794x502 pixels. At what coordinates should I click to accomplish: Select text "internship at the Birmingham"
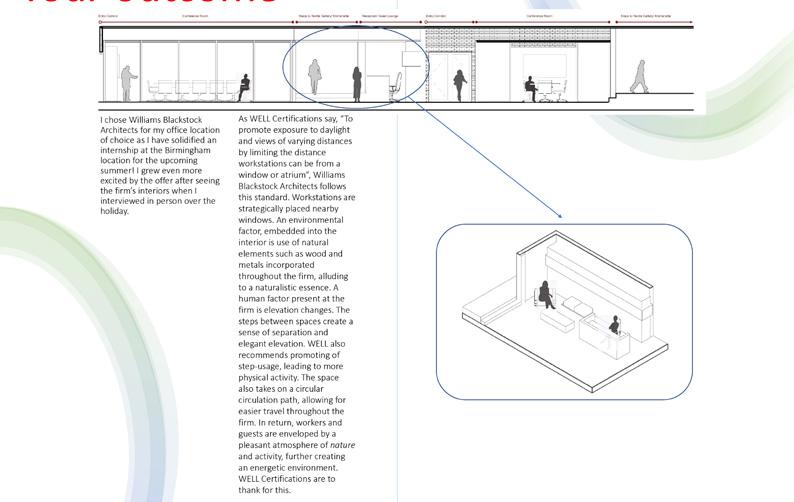pos(155,150)
